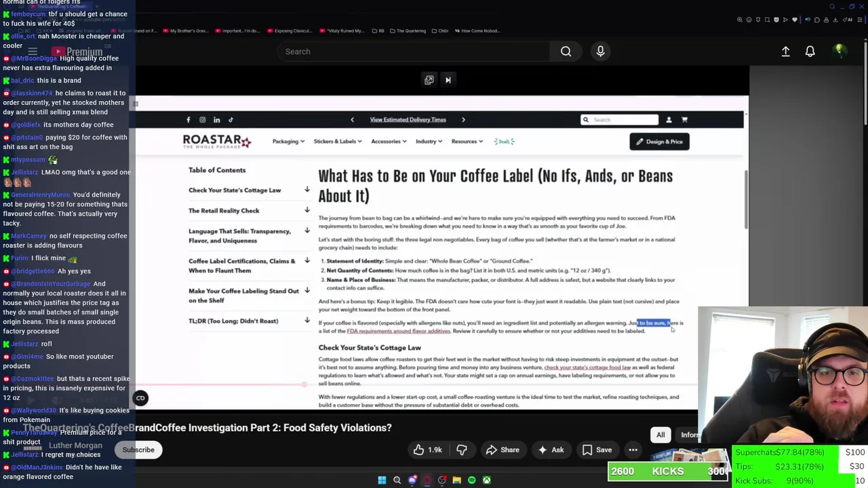The height and width of the screenshot is (488, 868).
Task: Jump to TL;DR section
Action: [x=233, y=321]
